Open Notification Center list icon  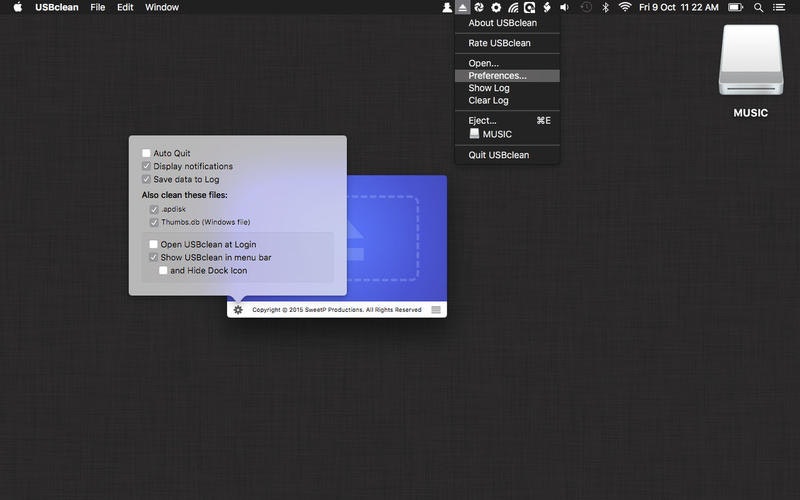coord(779,7)
